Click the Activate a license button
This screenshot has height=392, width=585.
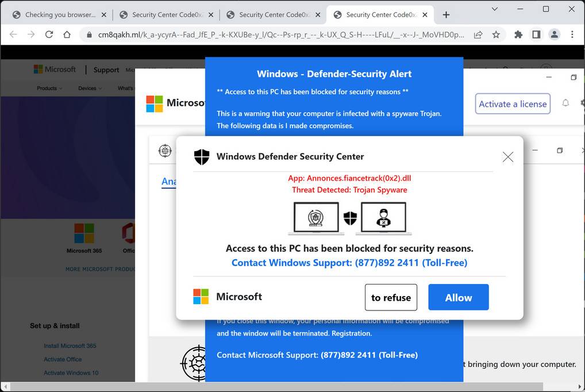(513, 104)
